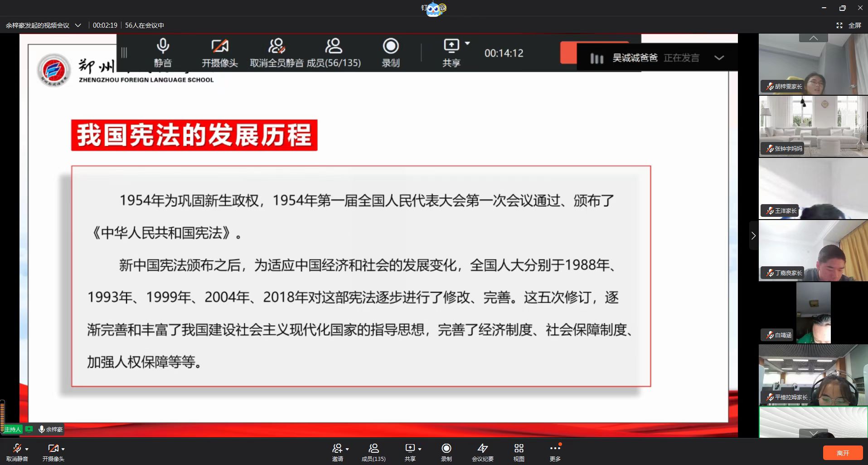868x465 pixels.
Task: Click the 取消静音 microphone icon in bottom bar
Action: pos(17,448)
